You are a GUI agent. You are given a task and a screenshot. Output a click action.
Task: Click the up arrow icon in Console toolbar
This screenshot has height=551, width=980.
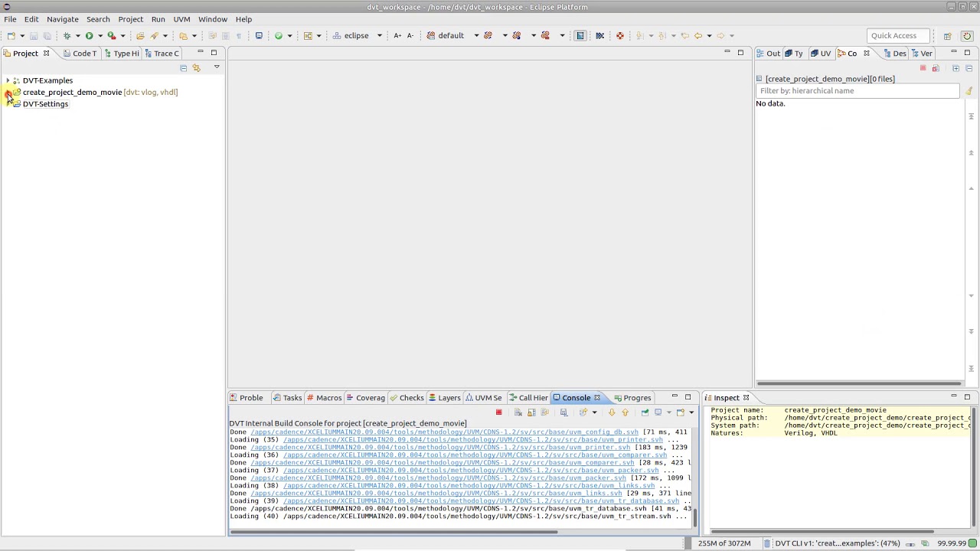625,412
